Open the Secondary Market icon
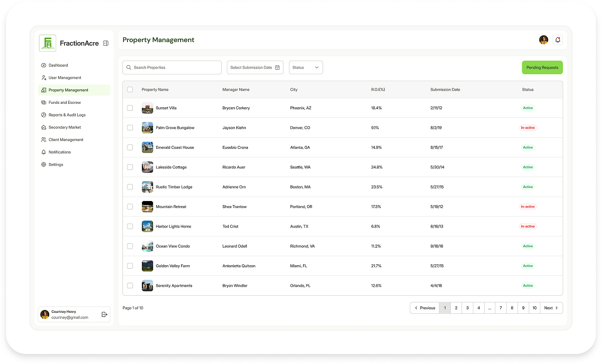Image resolution: width=602 pixels, height=364 pixels. pyautogui.click(x=43, y=127)
